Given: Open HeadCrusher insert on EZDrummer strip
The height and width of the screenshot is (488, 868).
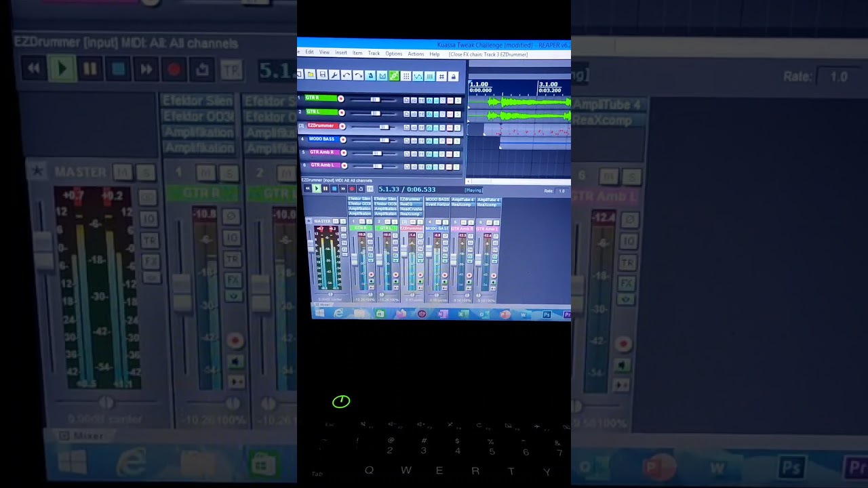Looking at the screenshot, I should (x=411, y=209).
